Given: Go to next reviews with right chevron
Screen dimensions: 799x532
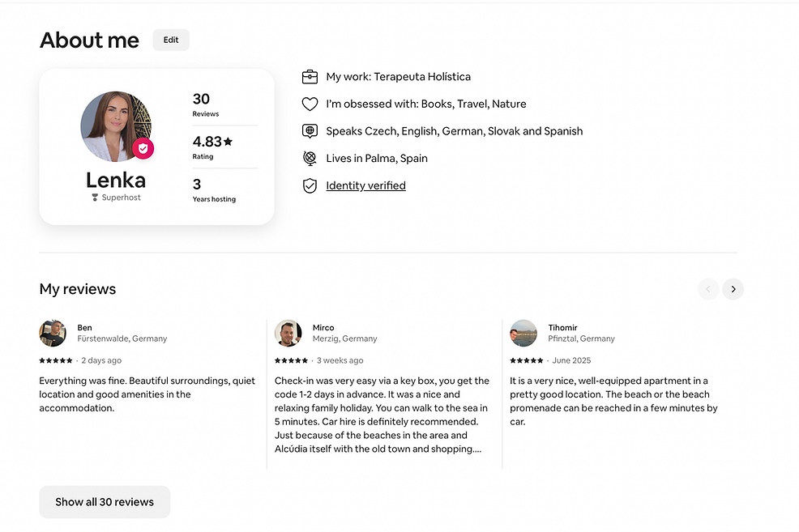Looking at the screenshot, I should [733, 289].
